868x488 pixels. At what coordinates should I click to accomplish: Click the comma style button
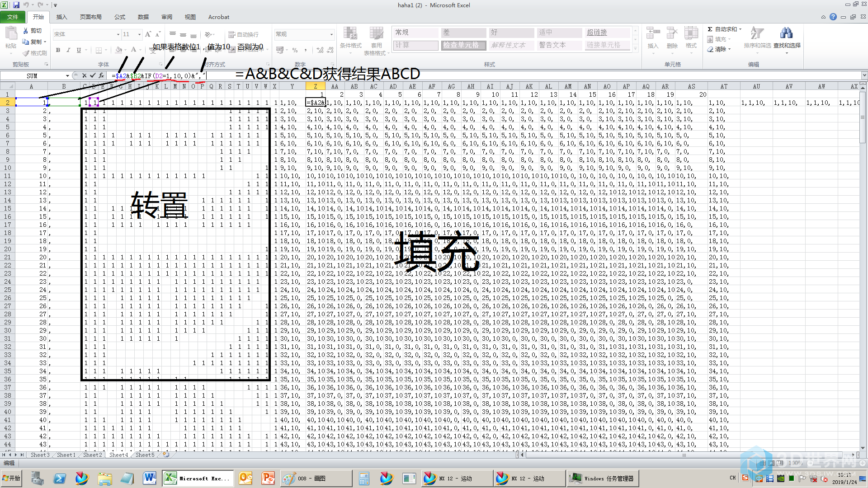click(306, 50)
